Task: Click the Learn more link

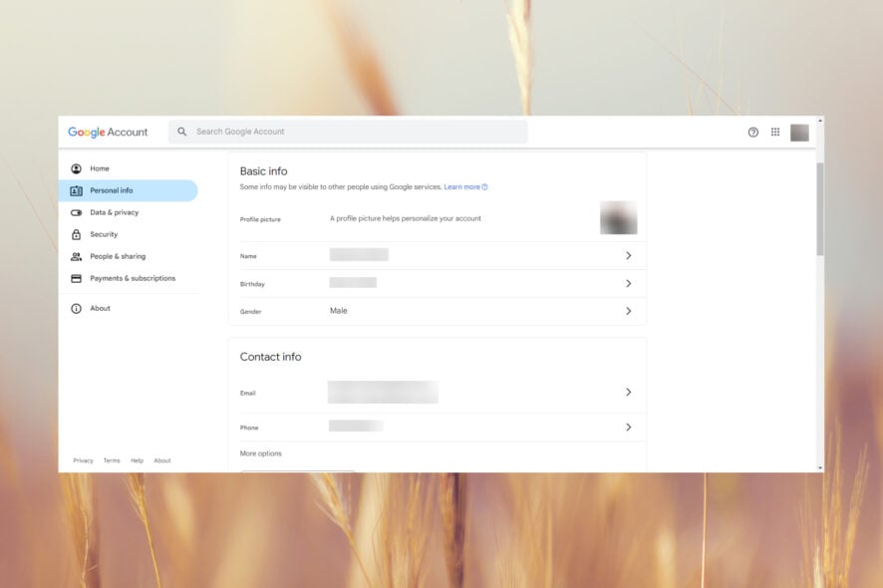Action: coord(461,186)
